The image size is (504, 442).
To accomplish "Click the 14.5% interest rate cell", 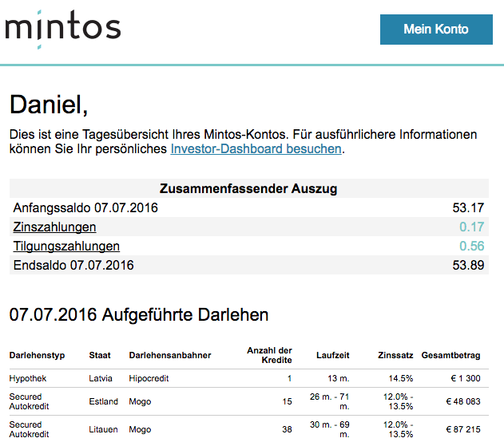I will tap(401, 378).
